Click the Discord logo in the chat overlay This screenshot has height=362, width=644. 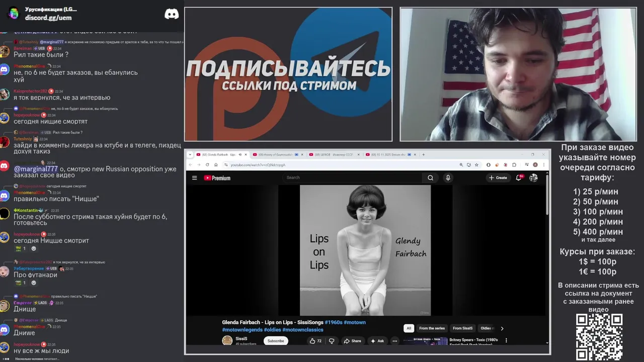(172, 14)
